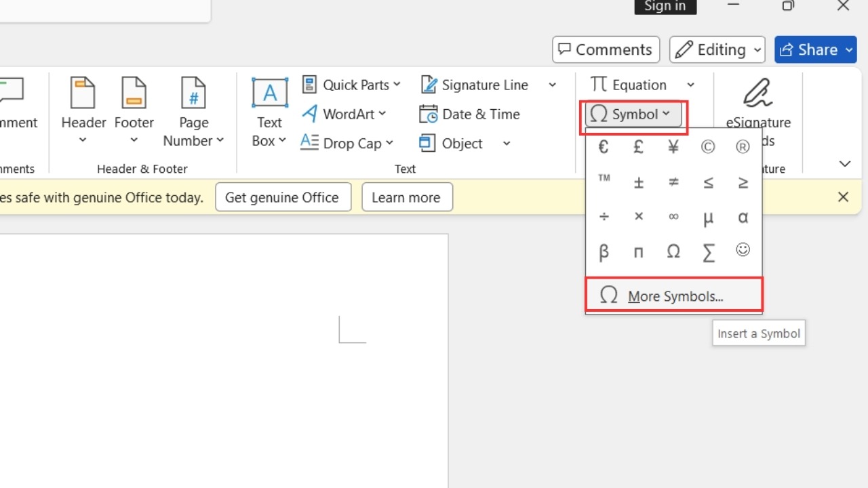
Task: Click the Sign in button
Action: (x=665, y=6)
